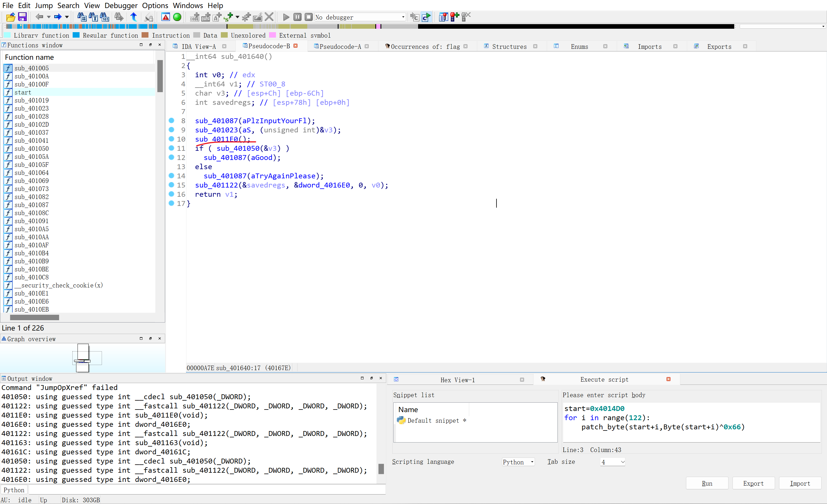
Task: Click the Pause process icon
Action: click(x=297, y=17)
